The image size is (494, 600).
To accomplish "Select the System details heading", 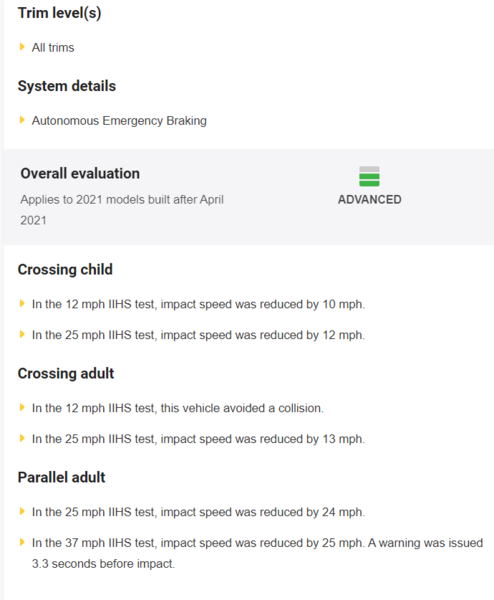I will coord(67,86).
